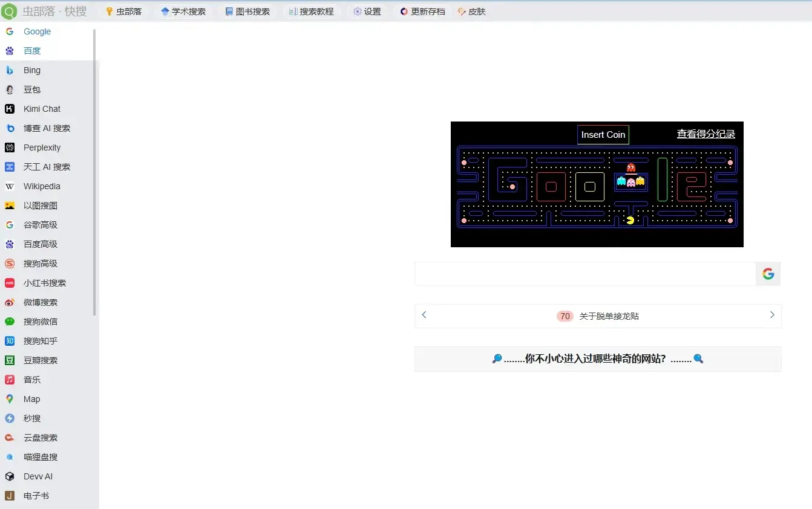Open 学术搜索 in the top bar
812x509 pixels.
pyautogui.click(x=183, y=11)
